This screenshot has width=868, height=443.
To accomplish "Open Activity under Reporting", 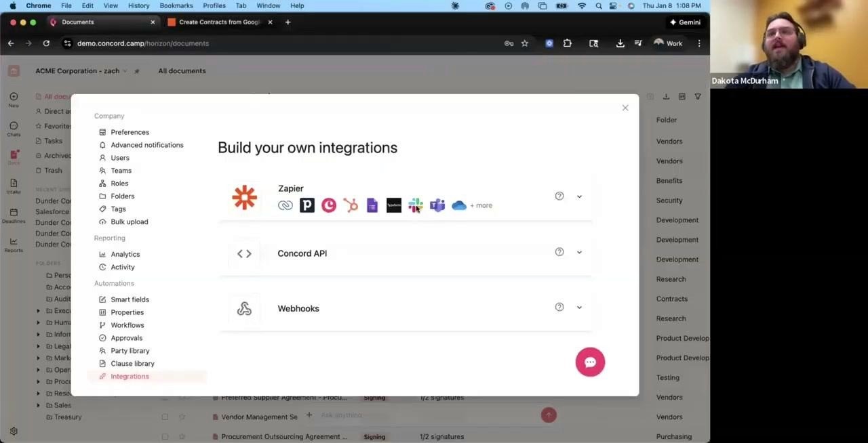I will click(122, 267).
